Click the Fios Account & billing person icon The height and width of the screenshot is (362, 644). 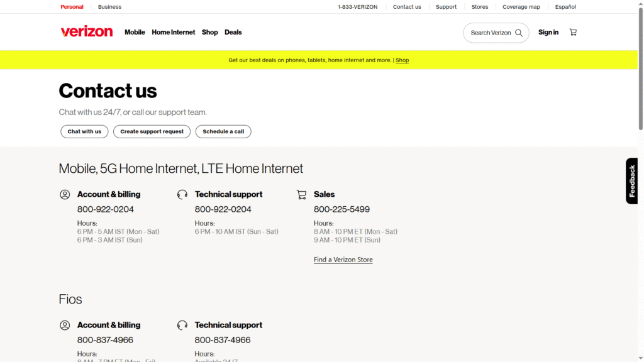tap(65, 325)
